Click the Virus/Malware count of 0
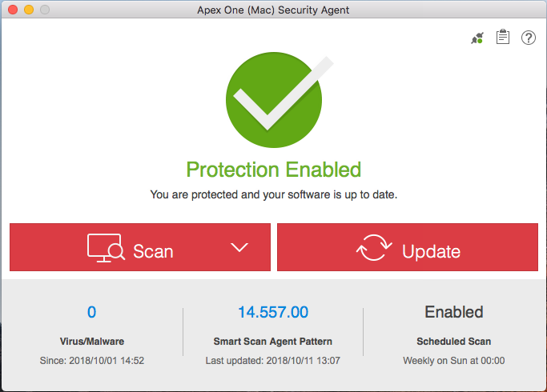The height and width of the screenshot is (392, 547). coord(91,312)
